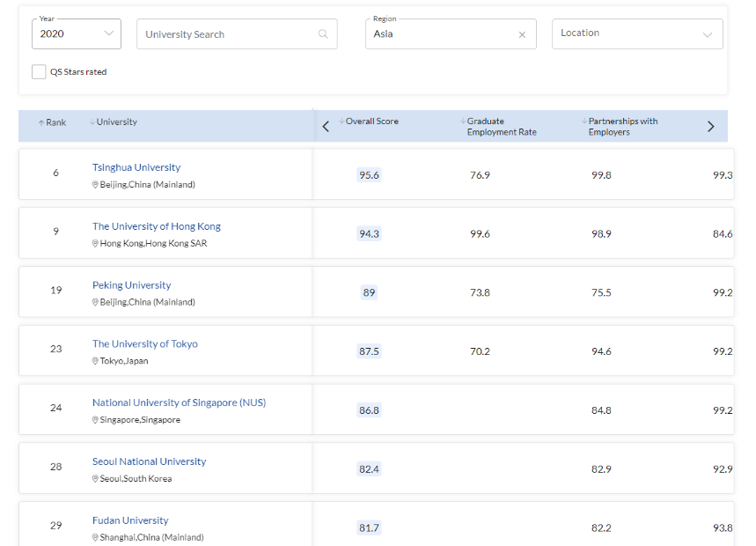Sort by Partnerships with Employers
The image size is (756, 546).
622,126
